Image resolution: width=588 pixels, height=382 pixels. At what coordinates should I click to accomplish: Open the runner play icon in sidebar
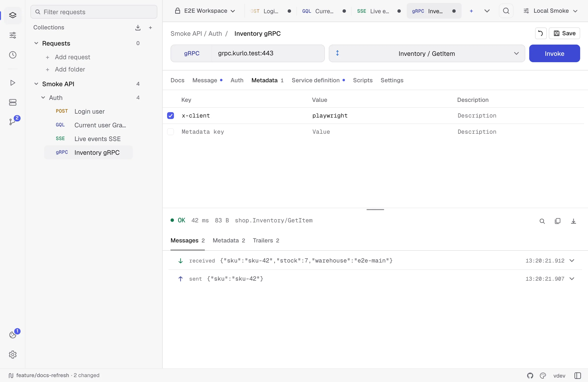[x=12, y=83]
